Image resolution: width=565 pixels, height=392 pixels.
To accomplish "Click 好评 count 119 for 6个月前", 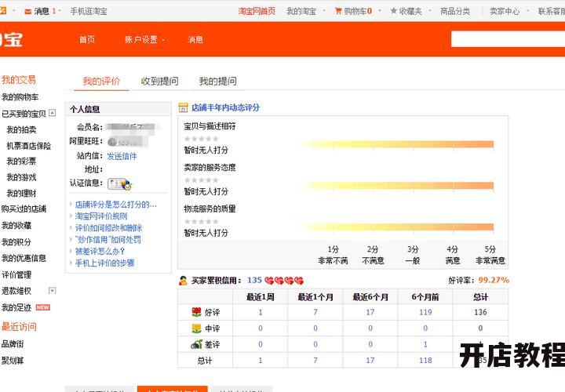I will [425, 312].
